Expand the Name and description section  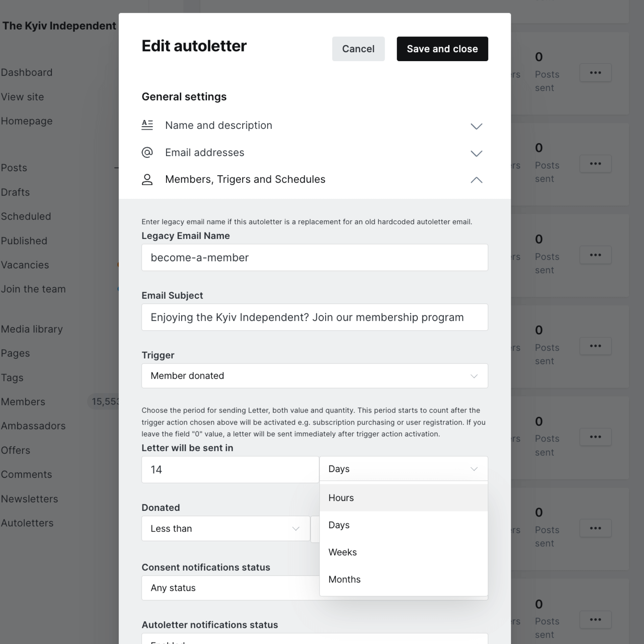tap(476, 126)
